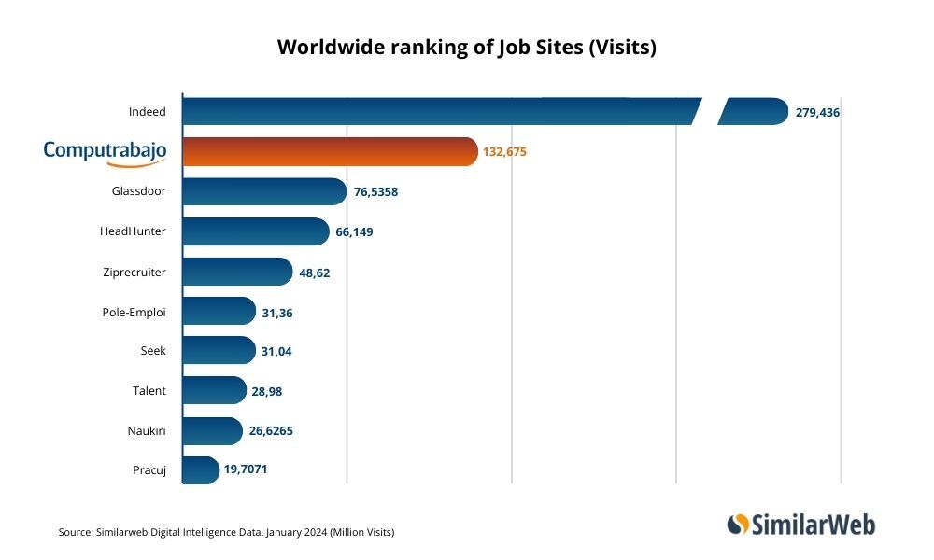Click the Glassdoor value 76,5358

pyautogui.click(x=375, y=191)
